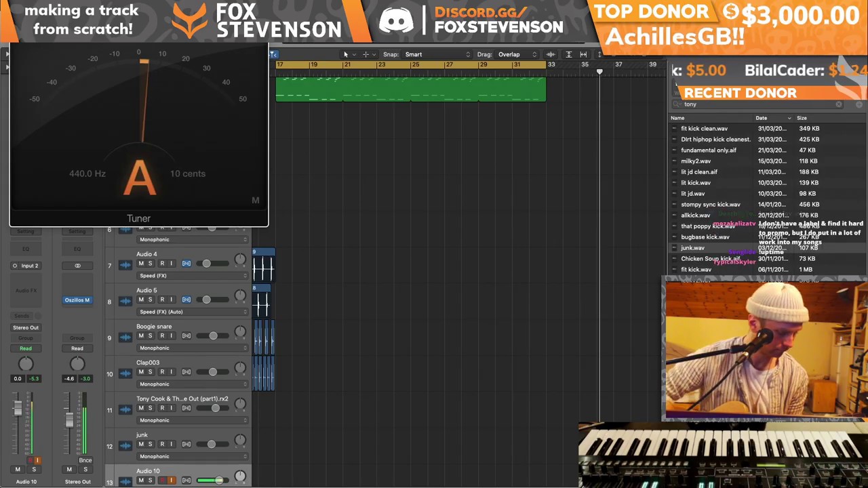Screen dimensions: 868x488
Task: Toggle Flex icon on junk track
Action: (x=186, y=444)
